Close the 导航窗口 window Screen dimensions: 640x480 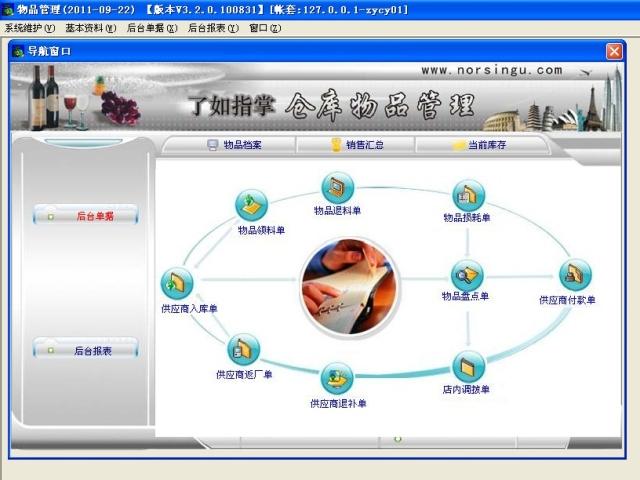pos(614,51)
